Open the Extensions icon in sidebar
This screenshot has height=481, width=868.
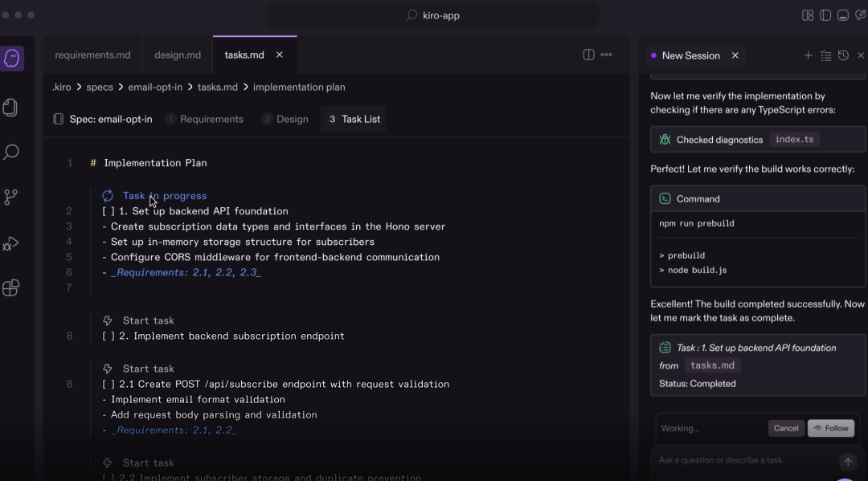tap(11, 287)
